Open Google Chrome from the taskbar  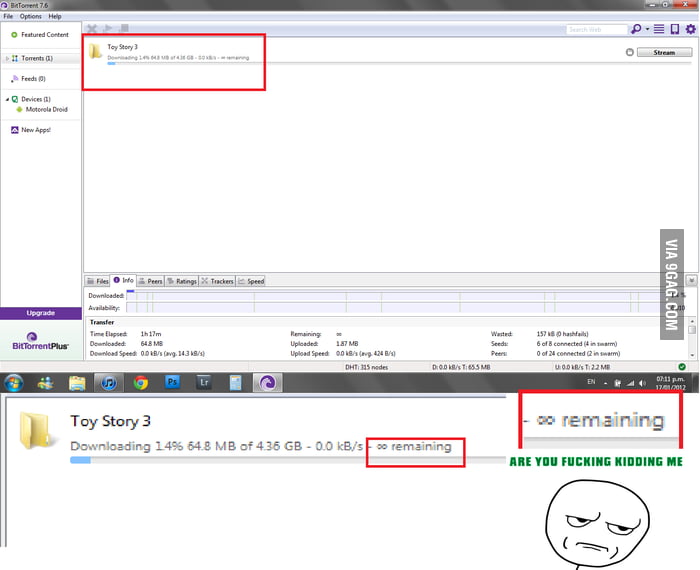pyautogui.click(x=141, y=382)
